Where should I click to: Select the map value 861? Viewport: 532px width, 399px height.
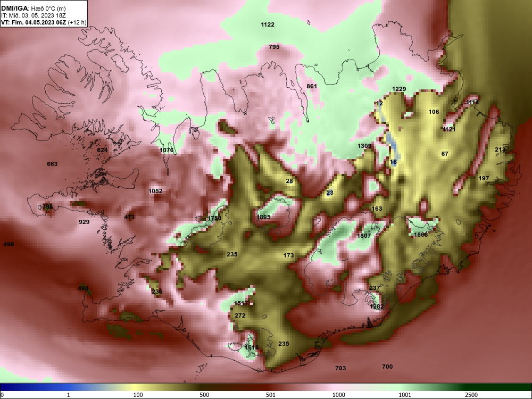coord(311,86)
